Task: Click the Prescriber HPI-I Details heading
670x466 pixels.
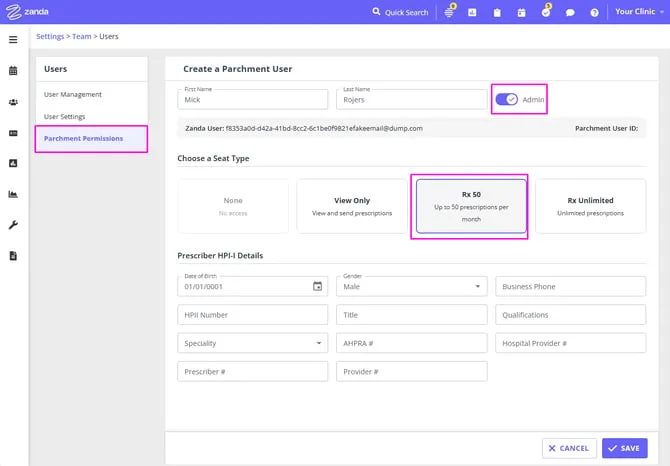Action: click(x=220, y=255)
